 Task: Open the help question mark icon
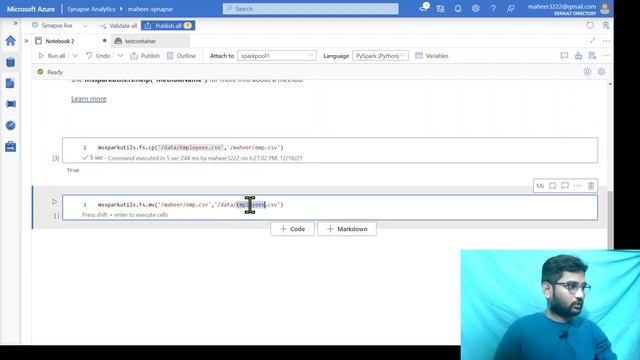pyautogui.click(x=493, y=9)
